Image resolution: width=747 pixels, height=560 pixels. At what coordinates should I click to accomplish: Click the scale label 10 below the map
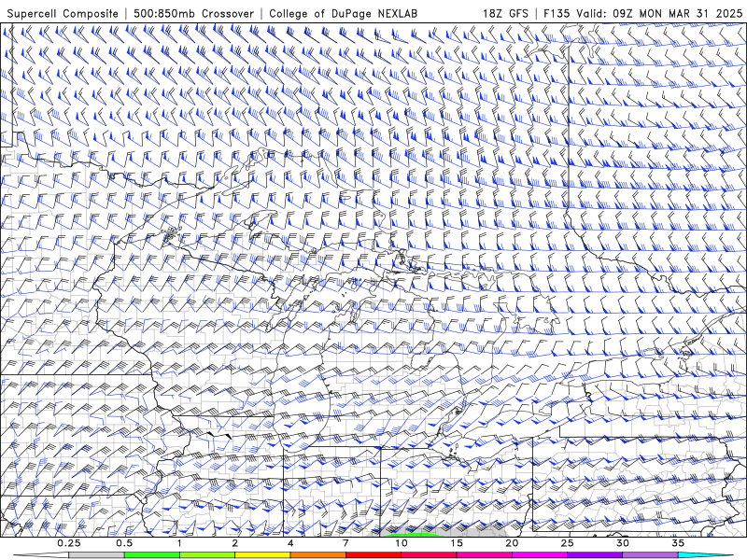(x=402, y=543)
